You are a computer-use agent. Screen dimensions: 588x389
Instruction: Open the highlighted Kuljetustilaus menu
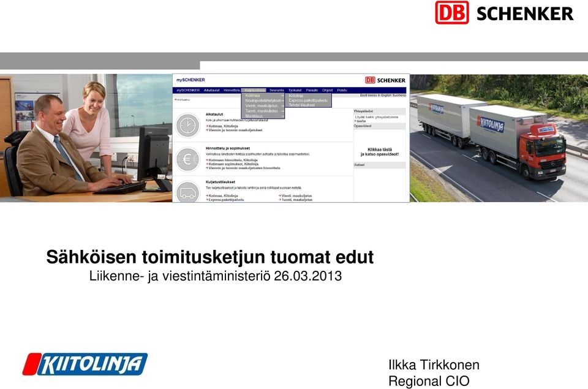click(x=254, y=91)
